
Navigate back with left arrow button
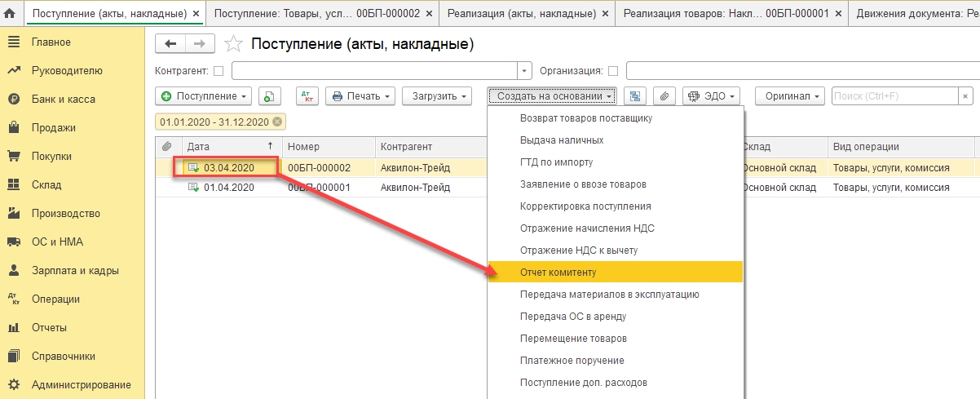(x=170, y=44)
